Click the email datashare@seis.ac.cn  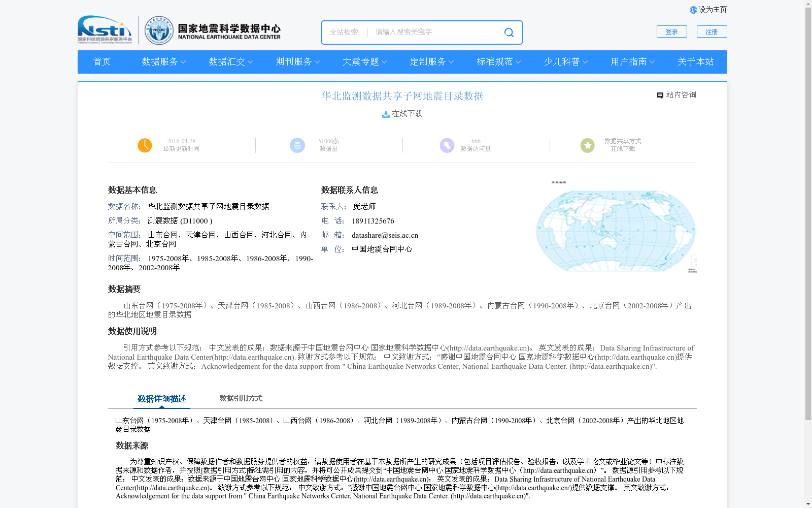point(385,235)
